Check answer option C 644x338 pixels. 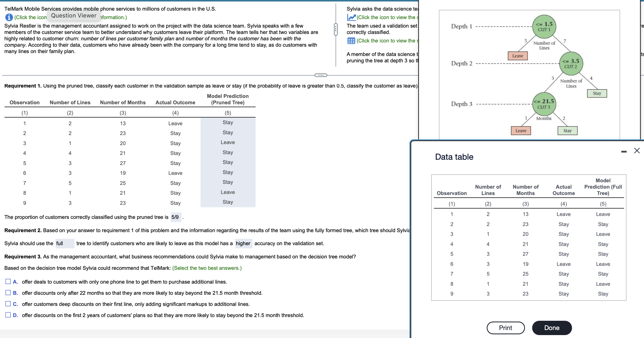[8, 304]
